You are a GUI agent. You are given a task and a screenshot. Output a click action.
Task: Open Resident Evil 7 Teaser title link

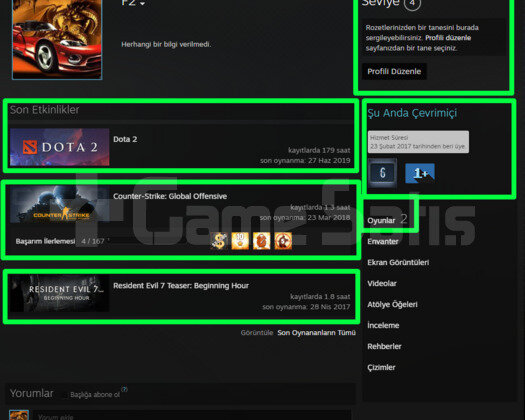pyautogui.click(x=181, y=286)
